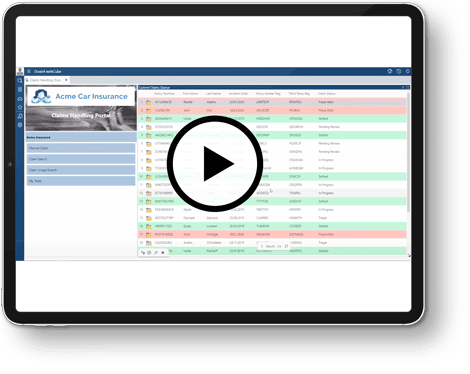470x374 pixels.
Task: Select 'Pending Review' status in row 4
Action: pos(329,127)
